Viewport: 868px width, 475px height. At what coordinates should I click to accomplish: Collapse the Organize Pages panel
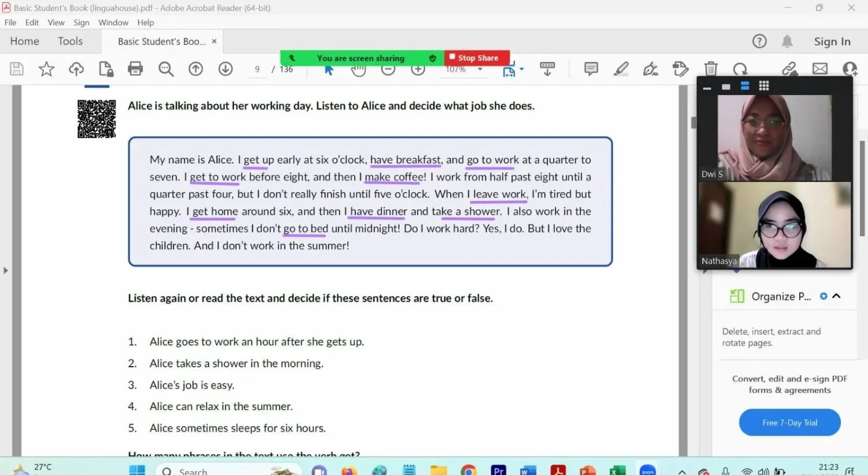[836, 296]
